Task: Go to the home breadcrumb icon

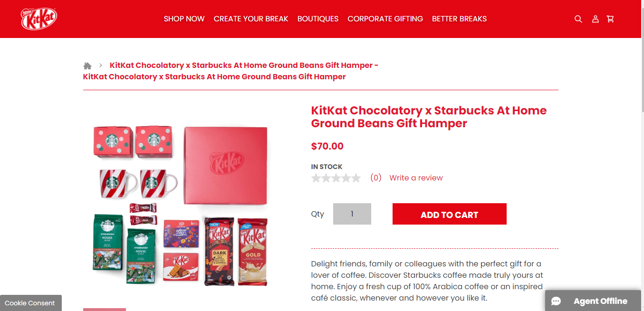Action: pyautogui.click(x=87, y=66)
